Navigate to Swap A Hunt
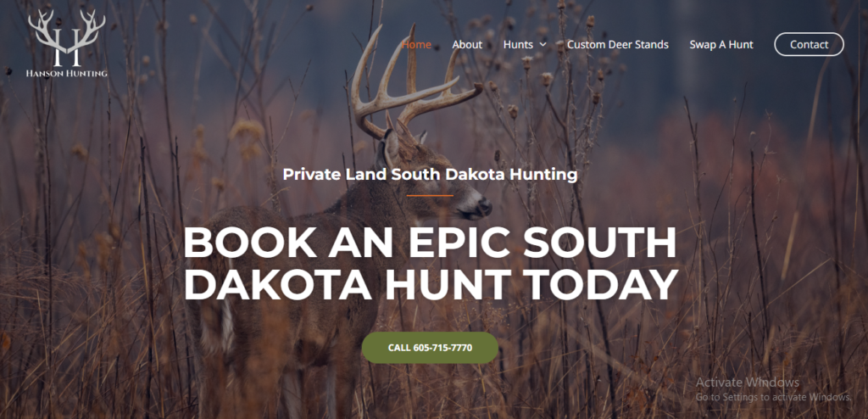 [x=721, y=45]
